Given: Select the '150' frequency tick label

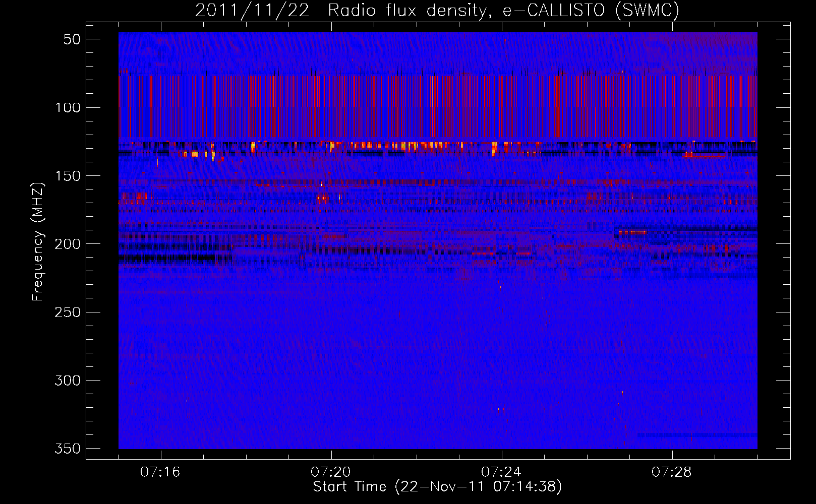Looking at the screenshot, I should pos(68,176).
